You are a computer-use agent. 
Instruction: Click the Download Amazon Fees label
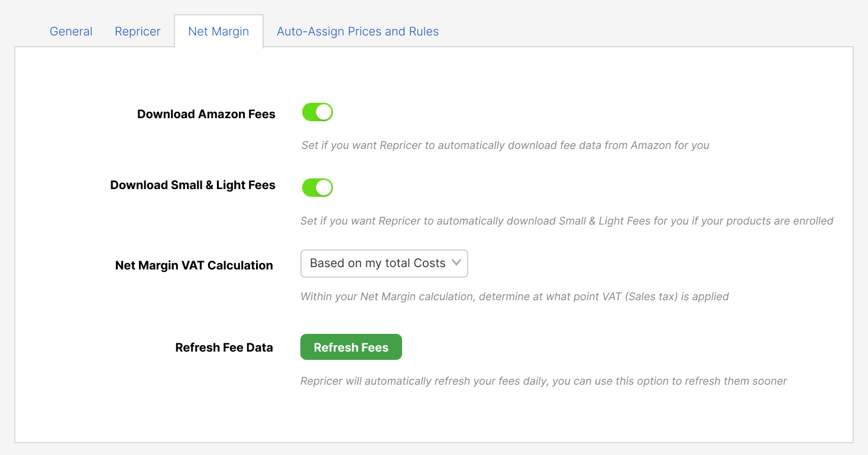coord(206,114)
